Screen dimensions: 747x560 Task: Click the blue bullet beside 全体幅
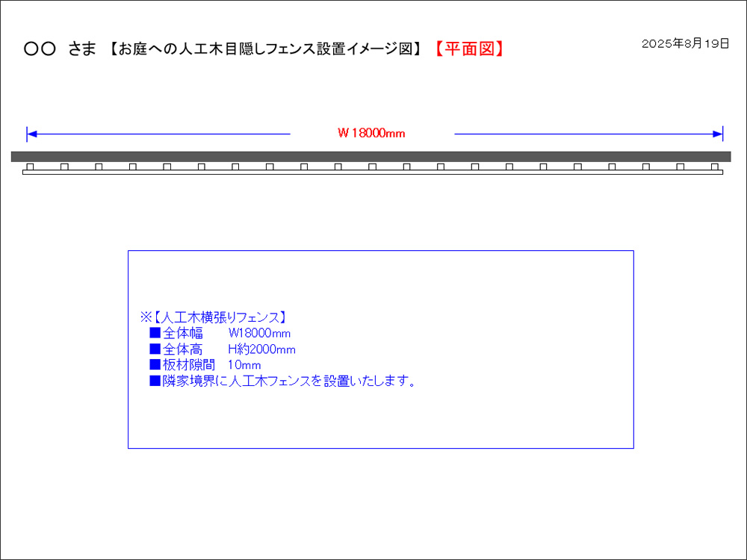(155, 333)
